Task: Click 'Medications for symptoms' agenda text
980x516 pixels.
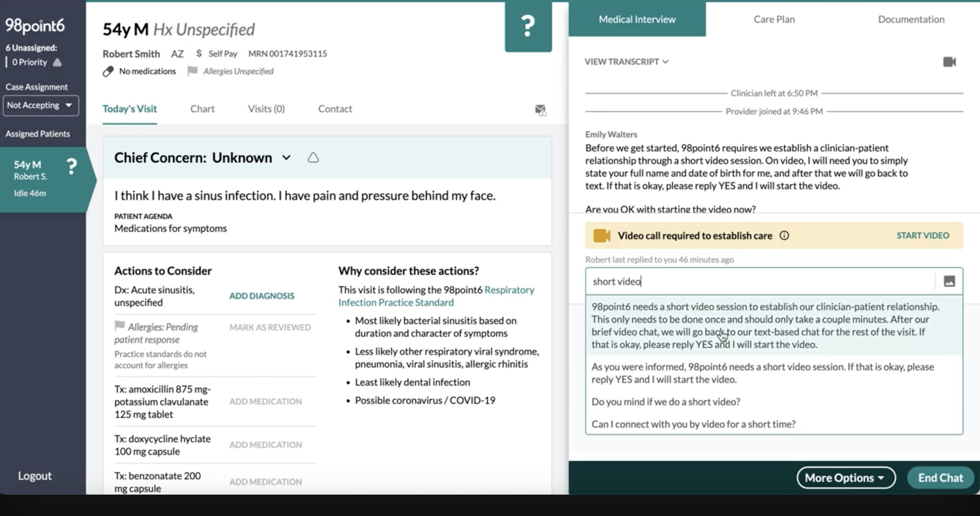Action: point(171,228)
